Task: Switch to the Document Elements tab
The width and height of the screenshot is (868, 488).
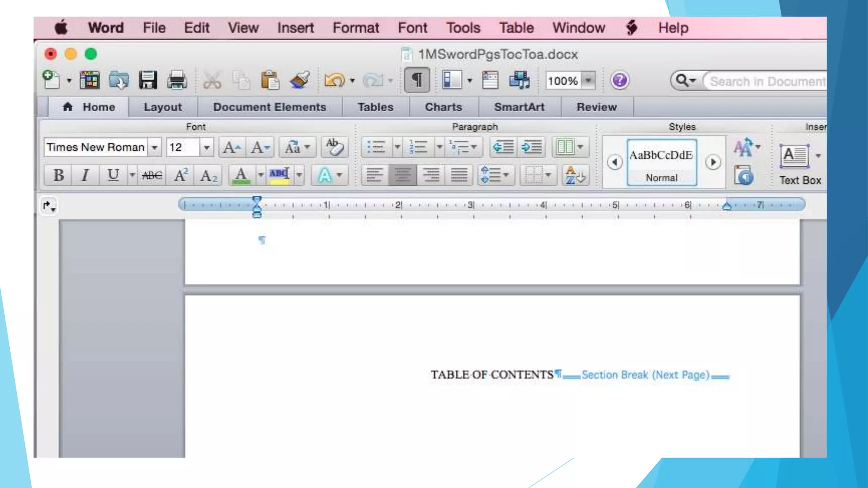Action: pyautogui.click(x=270, y=107)
